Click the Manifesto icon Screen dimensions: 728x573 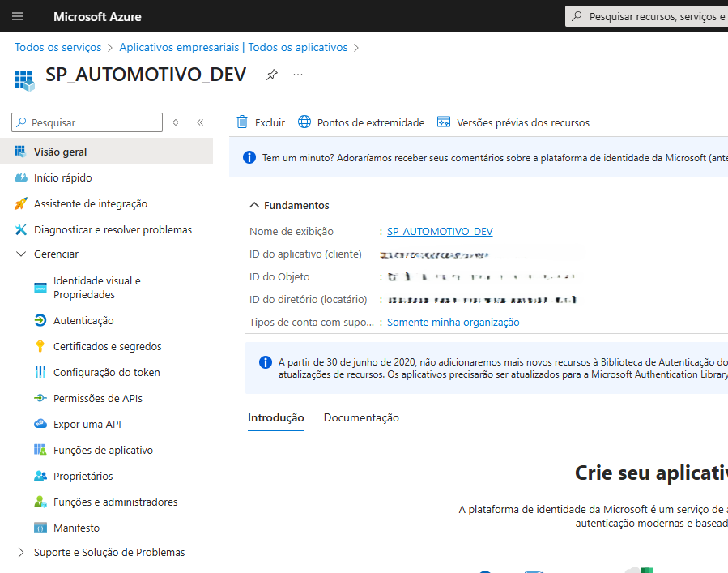40,528
